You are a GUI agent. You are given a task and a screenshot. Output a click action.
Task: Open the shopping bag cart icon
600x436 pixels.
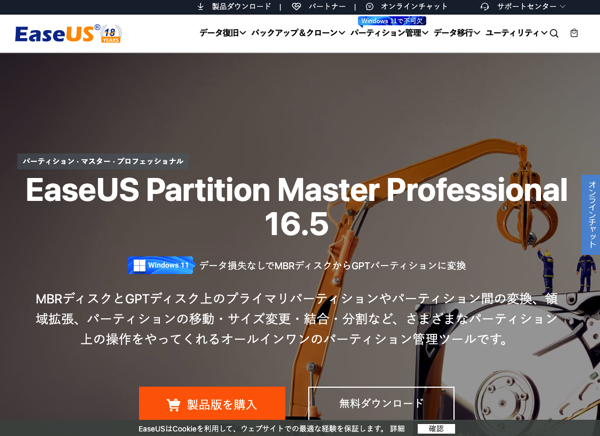point(574,33)
